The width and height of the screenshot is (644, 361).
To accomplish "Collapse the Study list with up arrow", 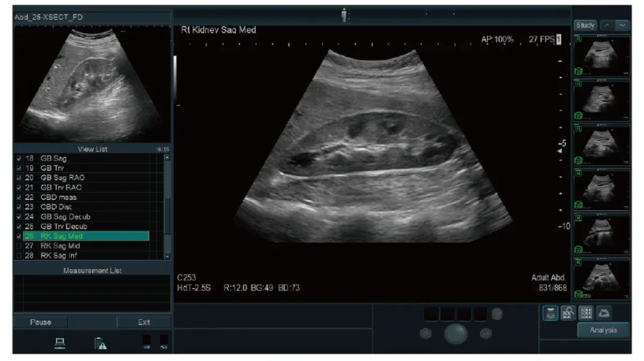I will (x=607, y=25).
